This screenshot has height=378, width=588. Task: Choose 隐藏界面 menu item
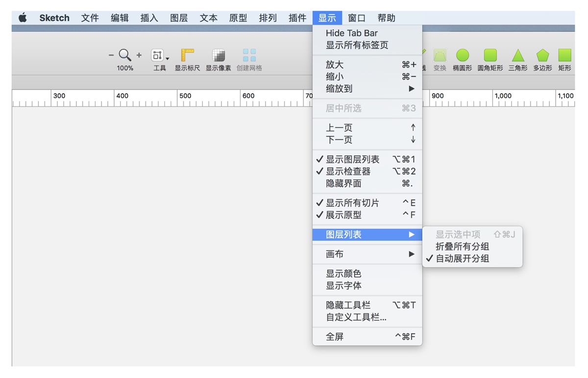pyautogui.click(x=367, y=183)
